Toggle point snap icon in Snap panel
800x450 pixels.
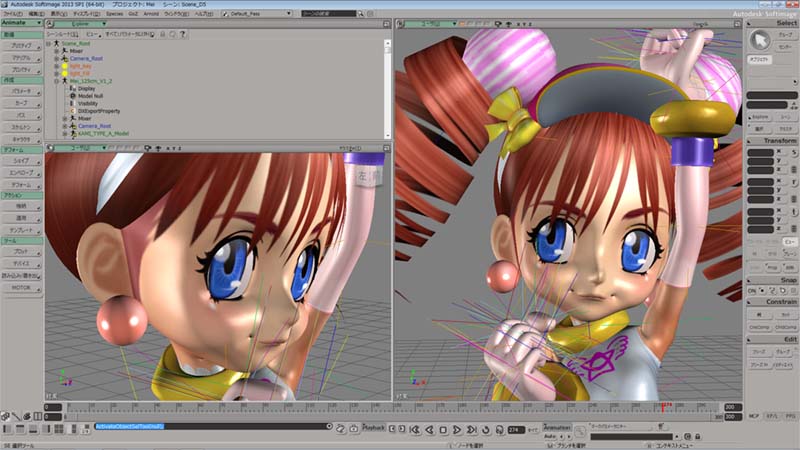762,291
